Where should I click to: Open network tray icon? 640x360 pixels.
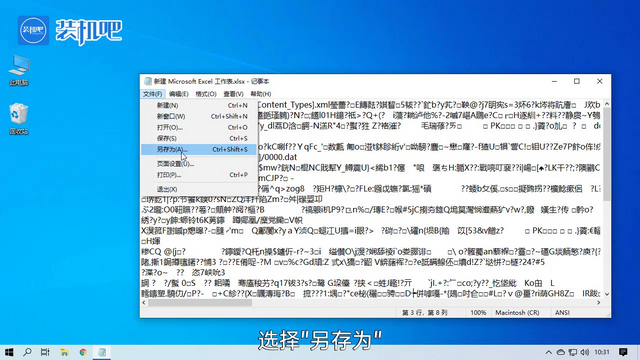click(573, 352)
